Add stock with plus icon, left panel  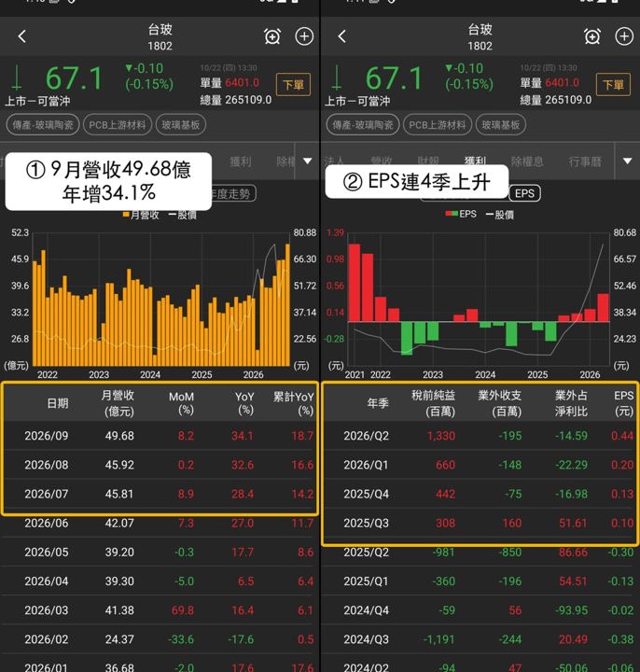pos(304,36)
